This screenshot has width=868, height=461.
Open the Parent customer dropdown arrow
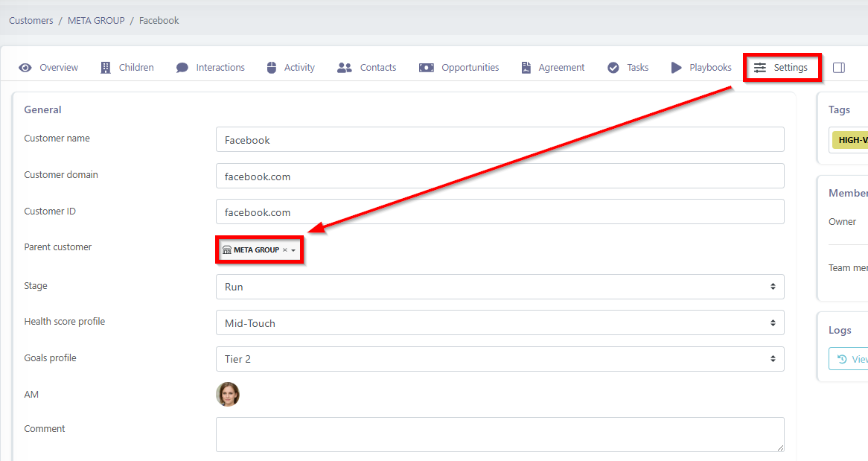293,250
